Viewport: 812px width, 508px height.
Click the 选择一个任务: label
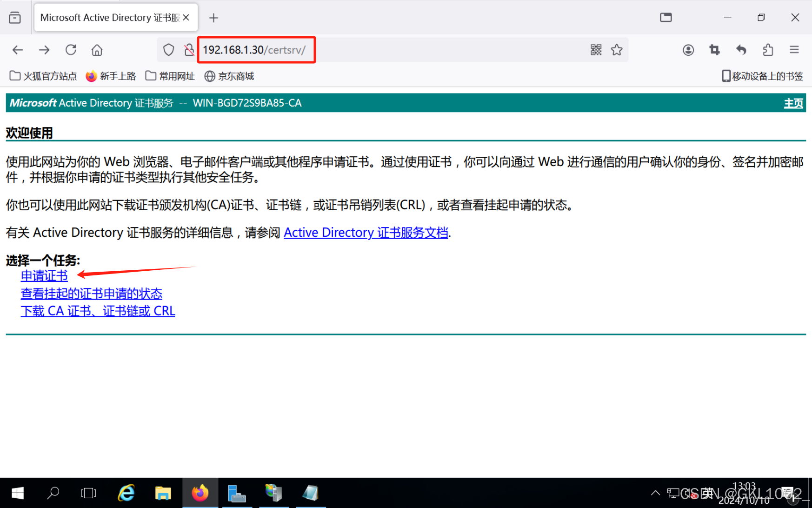(43, 260)
